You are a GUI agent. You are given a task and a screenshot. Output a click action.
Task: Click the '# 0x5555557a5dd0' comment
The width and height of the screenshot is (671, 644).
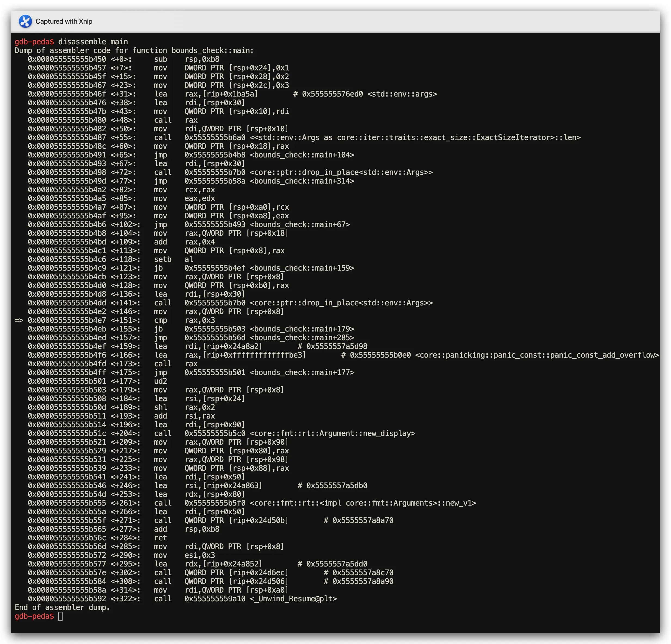pos(333,564)
